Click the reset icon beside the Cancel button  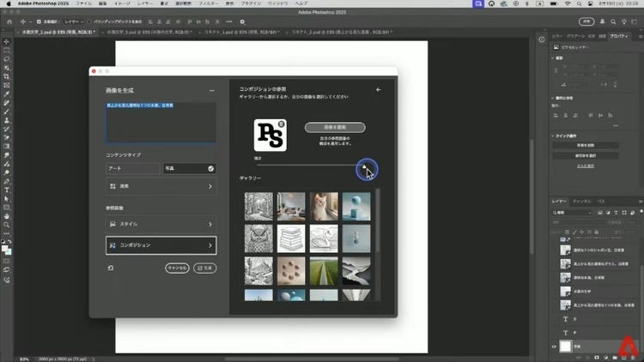(111, 268)
